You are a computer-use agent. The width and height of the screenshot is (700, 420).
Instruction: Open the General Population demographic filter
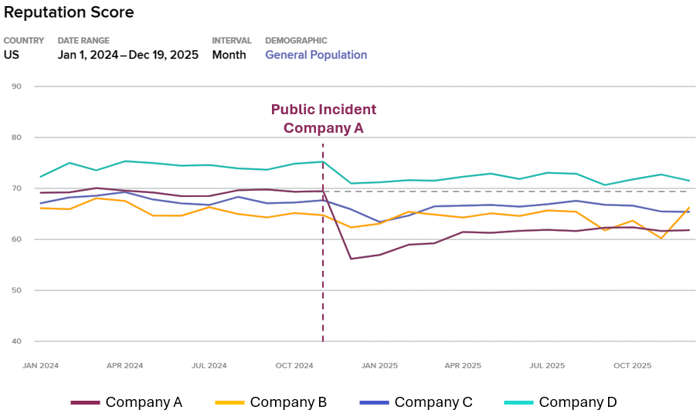316,55
